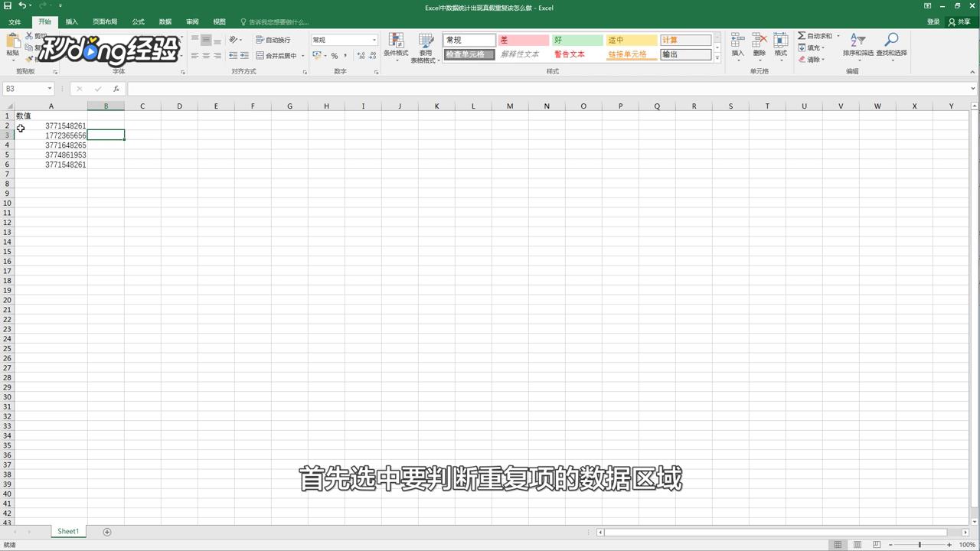The image size is (980, 551).
Task: Apply the Bad (差) cell style
Action: [524, 40]
